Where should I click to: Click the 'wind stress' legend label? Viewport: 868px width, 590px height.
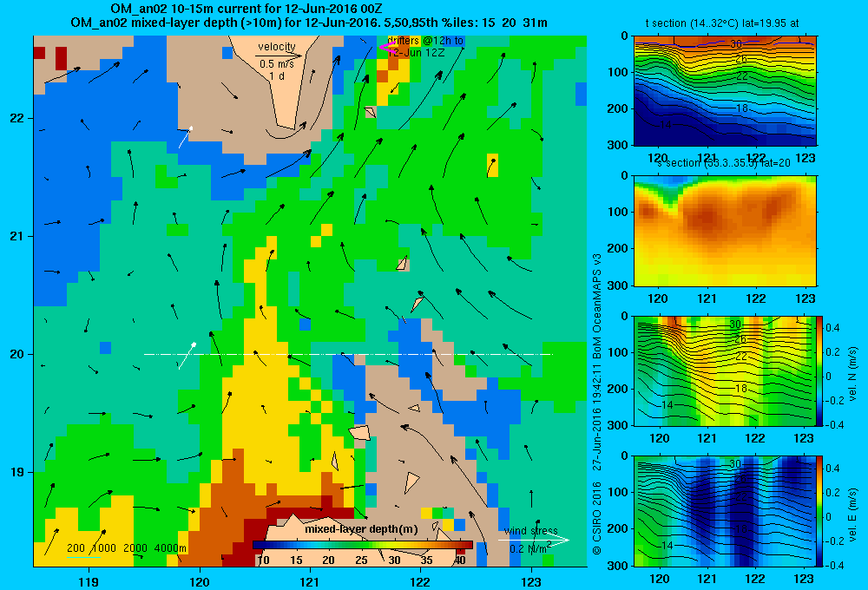(531, 530)
